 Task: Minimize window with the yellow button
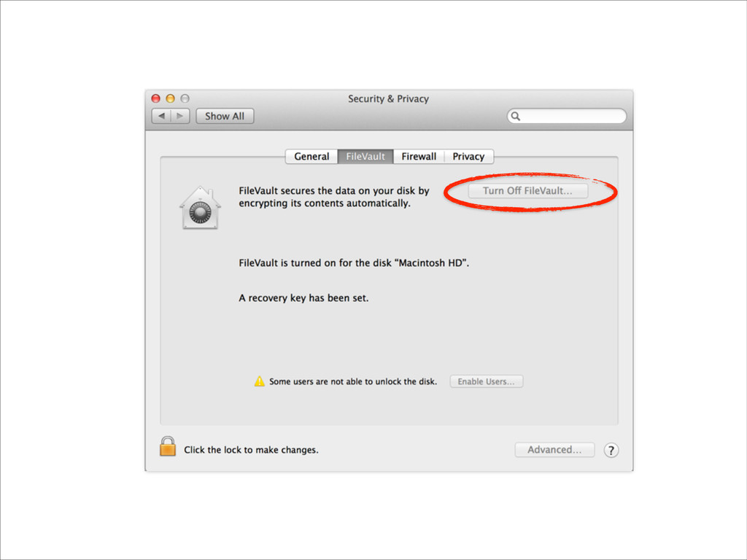click(x=170, y=98)
